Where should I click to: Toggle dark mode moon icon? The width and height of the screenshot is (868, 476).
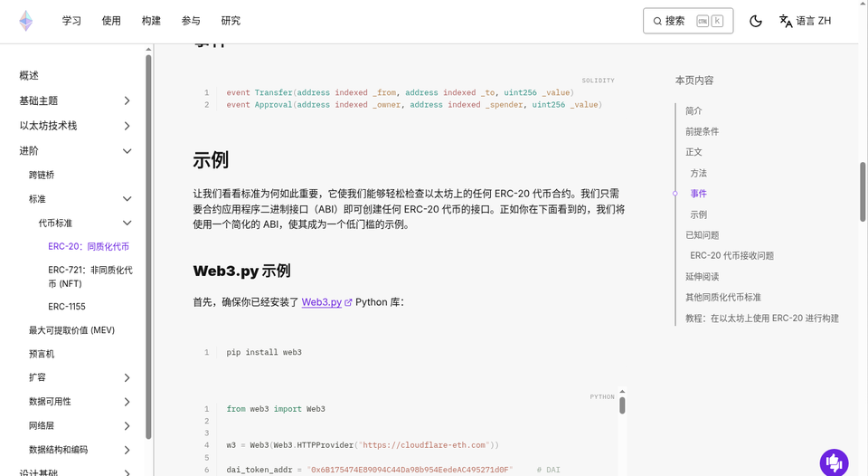756,21
